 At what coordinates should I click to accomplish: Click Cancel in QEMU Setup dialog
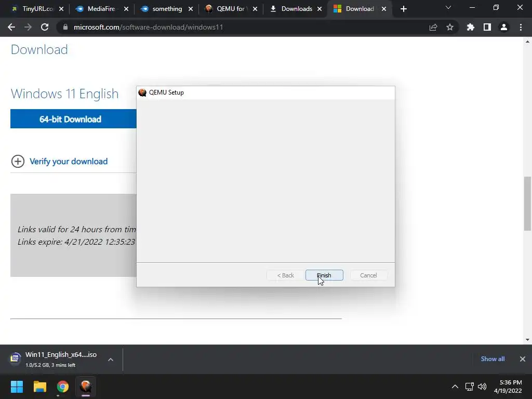368,275
